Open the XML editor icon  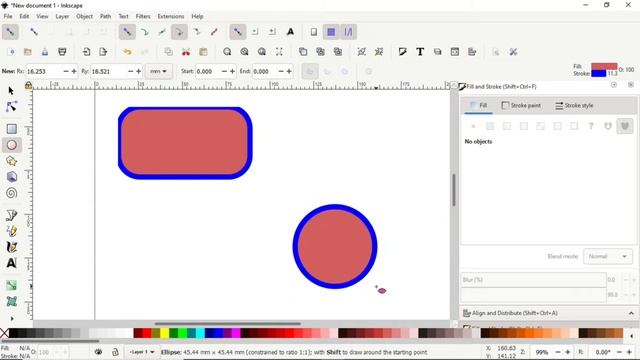[455, 52]
